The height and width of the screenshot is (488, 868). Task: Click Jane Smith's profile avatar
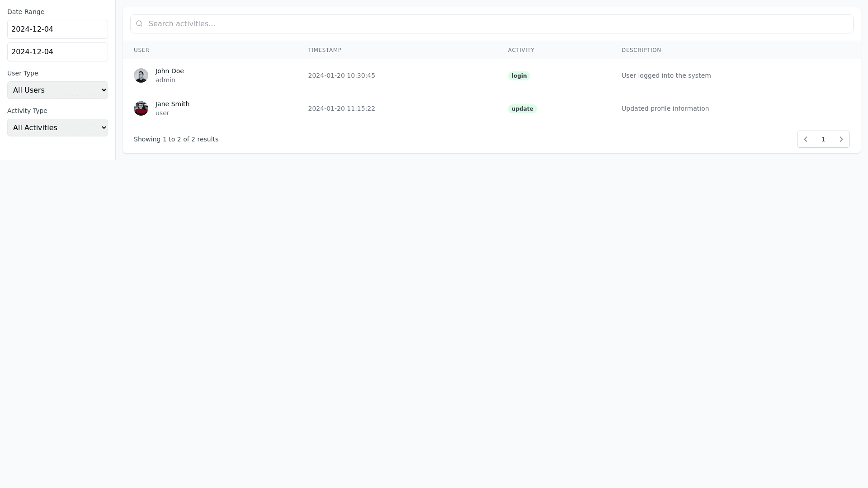click(141, 108)
